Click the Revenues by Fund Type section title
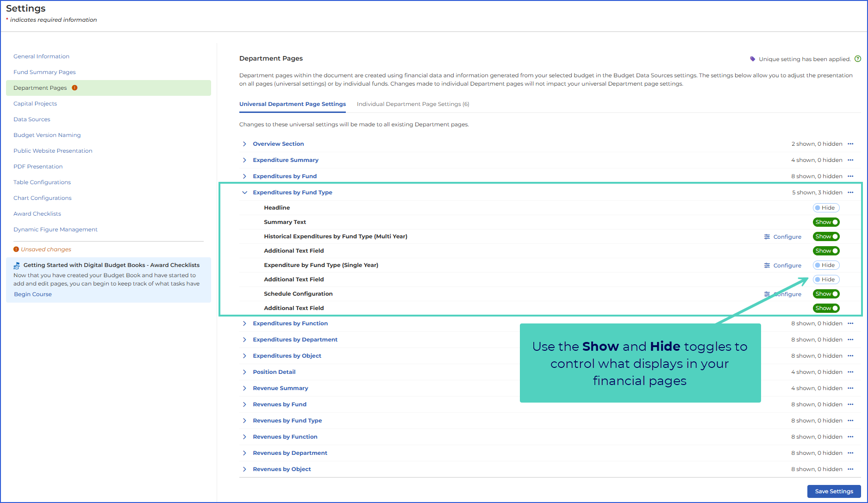868x503 pixels. click(x=287, y=421)
